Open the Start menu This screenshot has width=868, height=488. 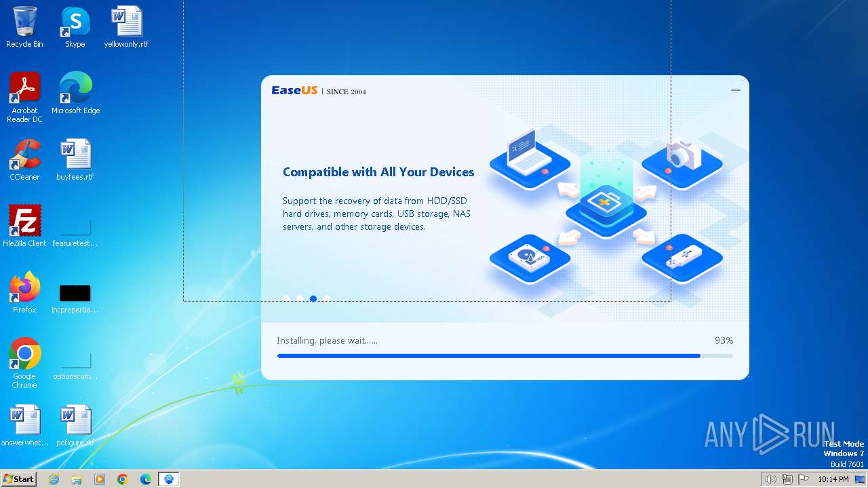click(18, 479)
